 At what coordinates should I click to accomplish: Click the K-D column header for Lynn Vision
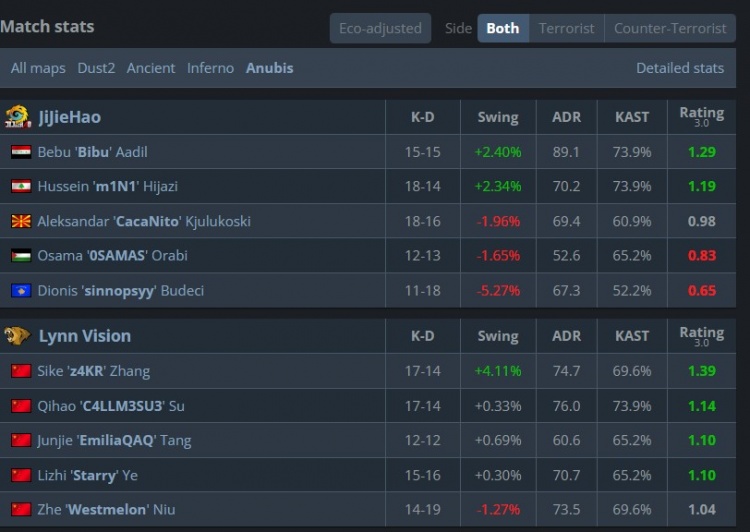click(423, 336)
